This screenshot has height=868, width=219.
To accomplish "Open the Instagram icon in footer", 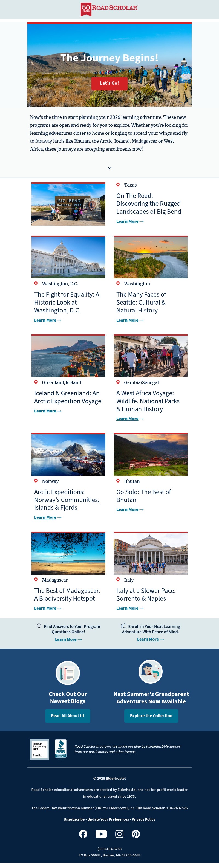I will pyautogui.click(x=119, y=834).
